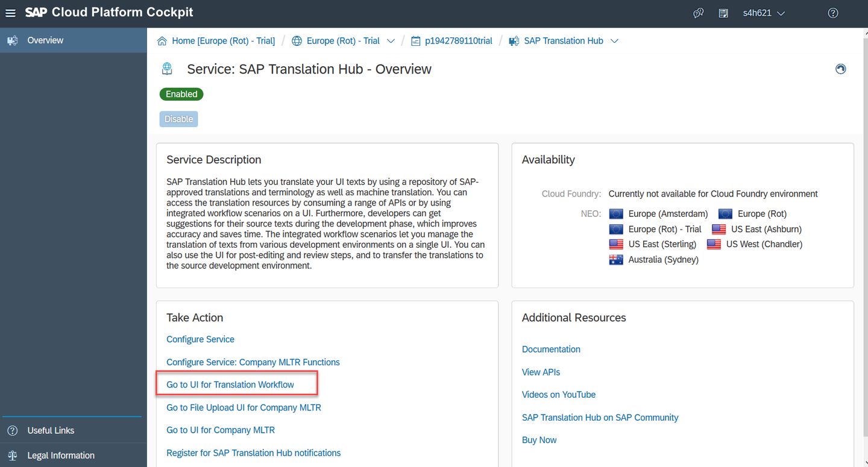The height and width of the screenshot is (467, 868).
Task: Click the globe icon in the breadcrumb
Action: pyautogui.click(x=297, y=41)
